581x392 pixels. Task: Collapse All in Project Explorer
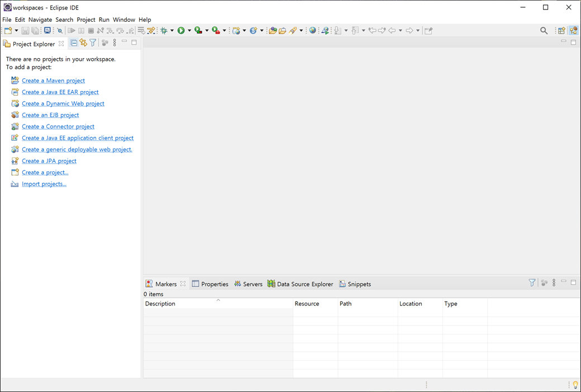coord(74,43)
